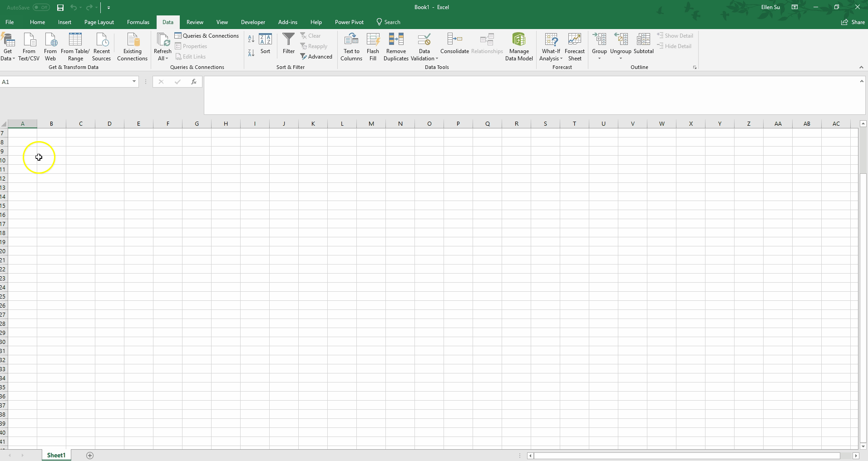The width and height of the screenshot is (868, 461).
Task: Expand the Name Box dropdown arrow
Action: tap(134, 82)
